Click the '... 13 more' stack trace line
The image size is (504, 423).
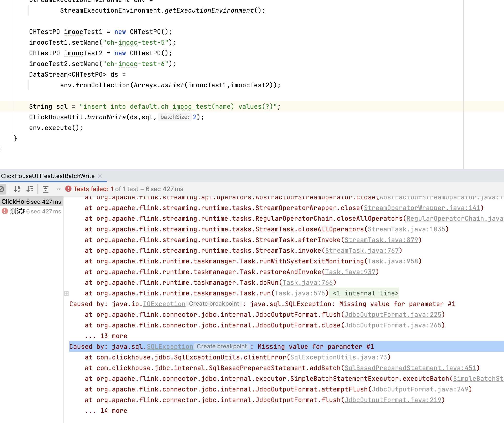pos(106,336)
